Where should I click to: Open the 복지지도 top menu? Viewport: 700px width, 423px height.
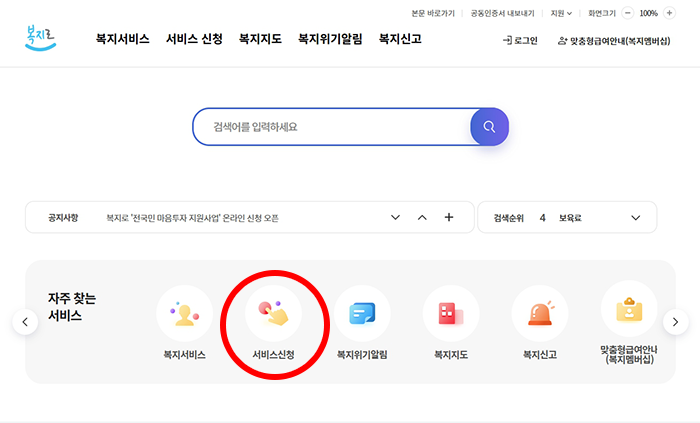coord(260,39)
